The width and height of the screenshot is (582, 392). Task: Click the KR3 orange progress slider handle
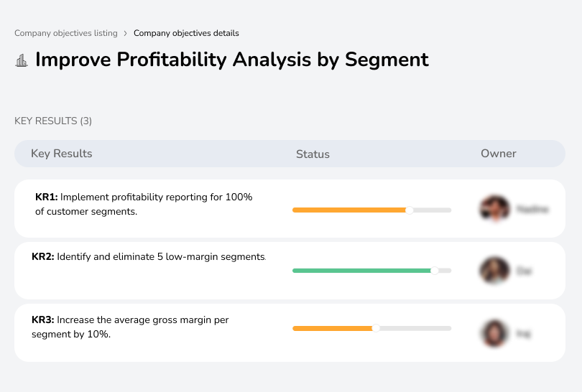(376, 328)
